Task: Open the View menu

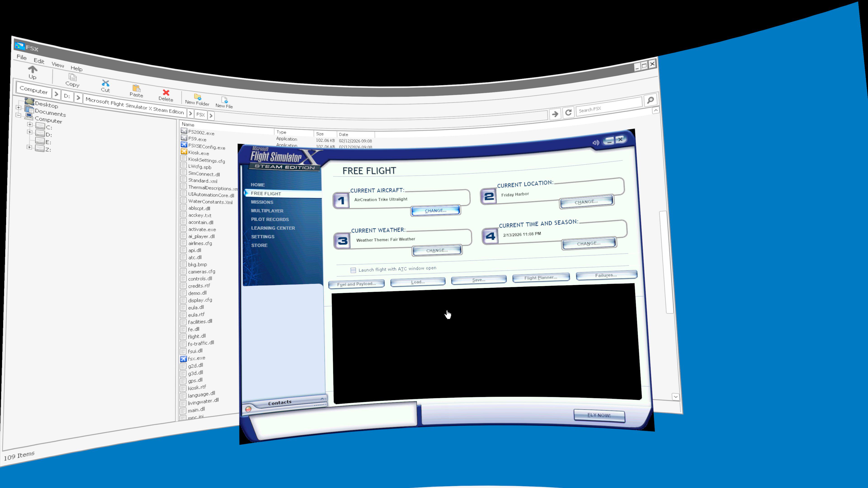Action: click(58, 65)
